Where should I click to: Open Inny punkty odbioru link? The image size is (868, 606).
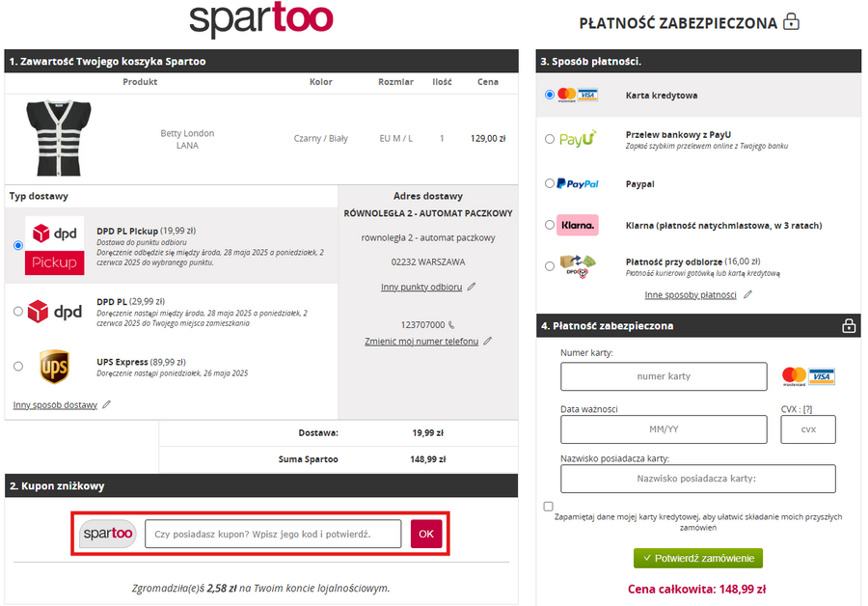click(x=421, y=287)
